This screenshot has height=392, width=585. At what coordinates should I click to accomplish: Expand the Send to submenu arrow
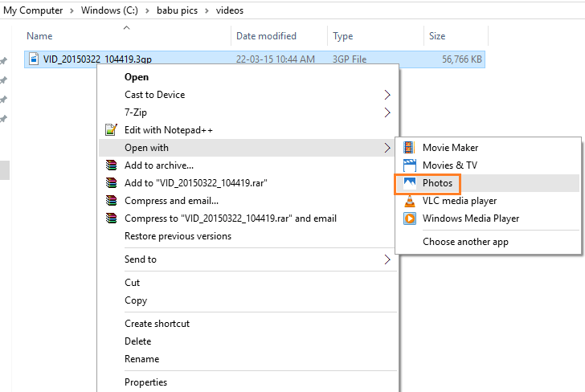pos(387,259)
